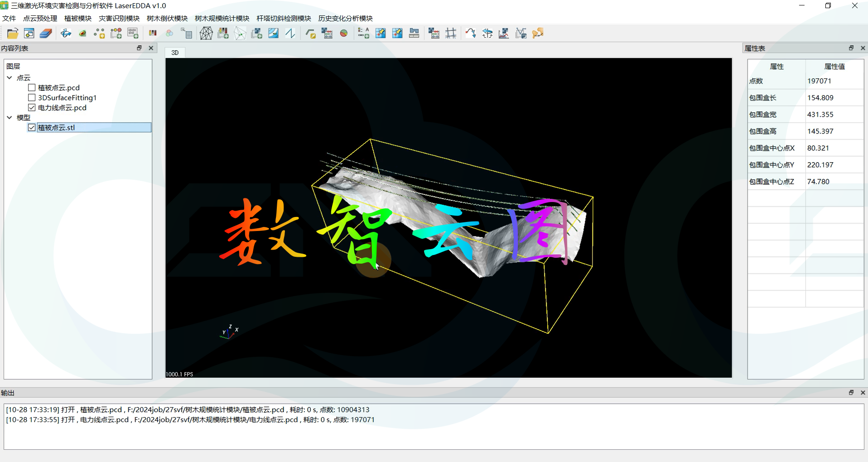This screenshot has height=462, width=868.
Task: Enable the 植被点云.pcd layer checkbox
Action: click(32, 88)
